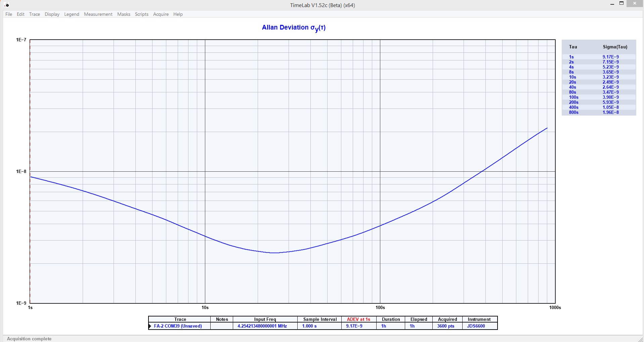
Task: Click the 1s tau row value 9.17E-9
Action: (610, 57)
